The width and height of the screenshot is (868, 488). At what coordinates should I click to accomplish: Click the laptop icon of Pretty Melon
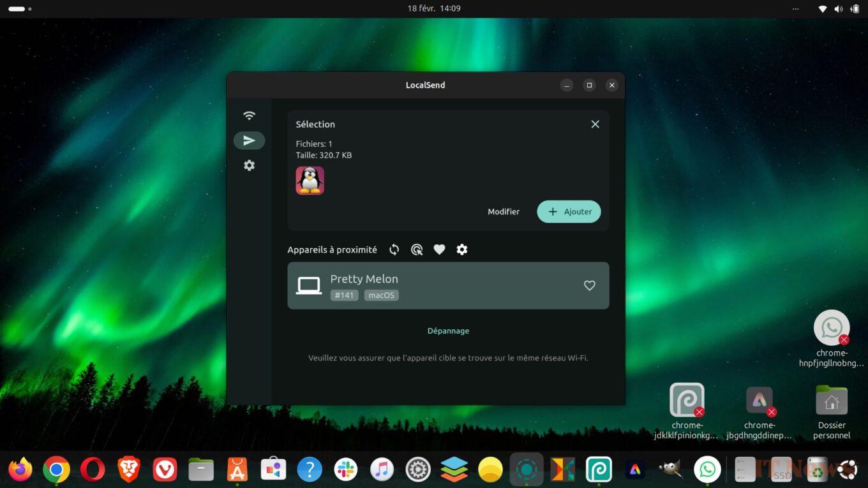(x=309, y=286)
